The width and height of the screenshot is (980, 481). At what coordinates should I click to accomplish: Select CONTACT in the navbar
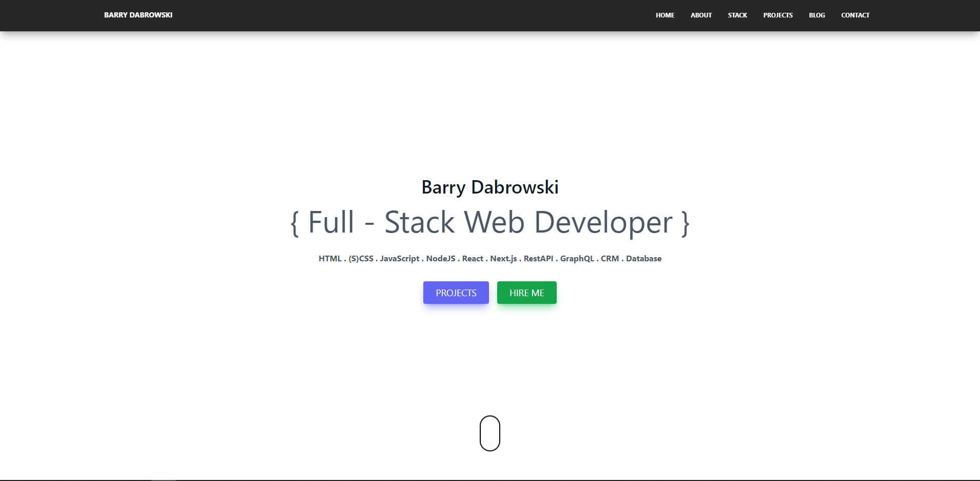[x=855, y=15]
